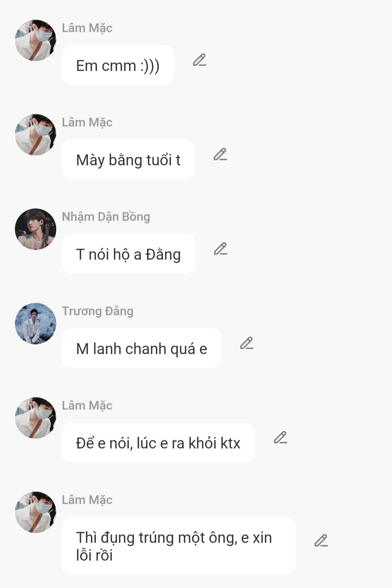
Task: Select the "M lanh chanh quá e" bubble
Action: [142, 348]
